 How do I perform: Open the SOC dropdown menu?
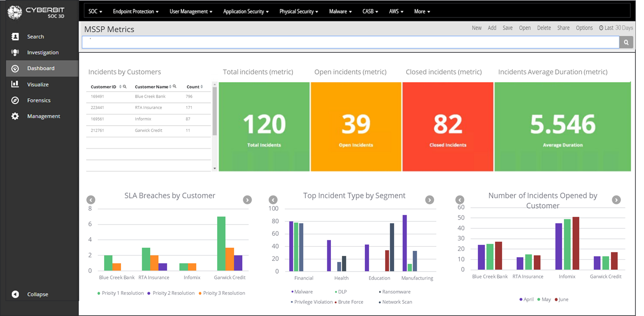click(95, 11)
